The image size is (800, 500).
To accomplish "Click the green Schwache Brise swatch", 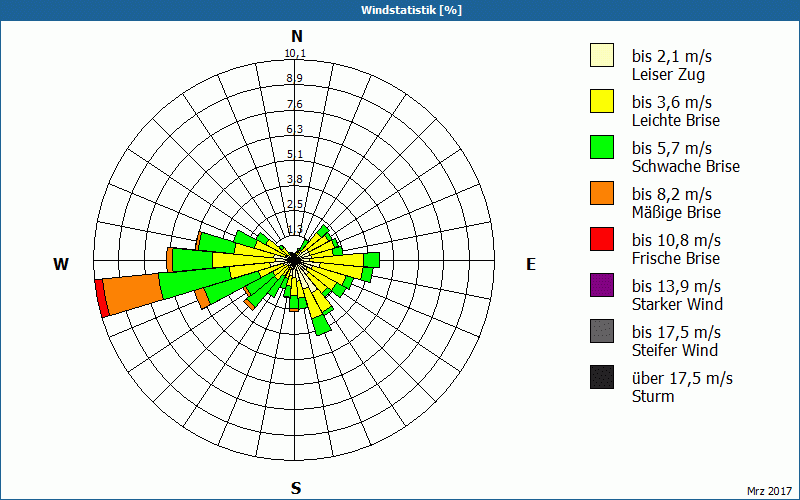I will click(602, 147).
